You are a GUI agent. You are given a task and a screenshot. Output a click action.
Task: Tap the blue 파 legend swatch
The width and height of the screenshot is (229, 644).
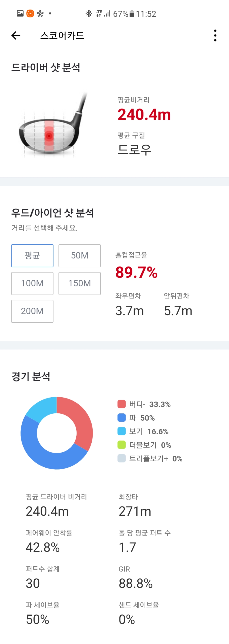tap(122, 417)
